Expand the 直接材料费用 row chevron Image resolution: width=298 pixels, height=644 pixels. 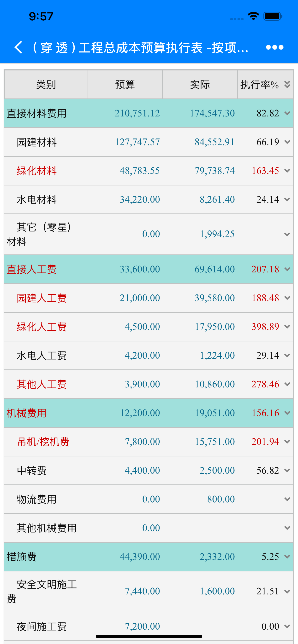pyautogui.click(x=287, y=113)
